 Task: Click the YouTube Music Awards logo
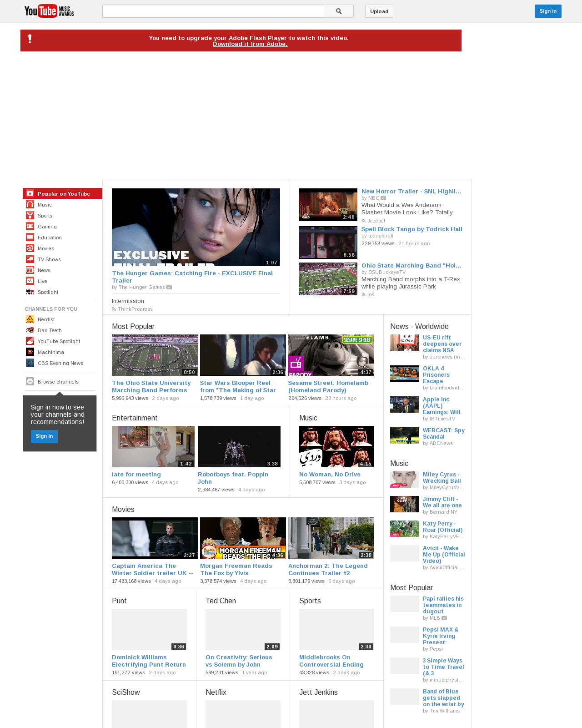[49, 11]
